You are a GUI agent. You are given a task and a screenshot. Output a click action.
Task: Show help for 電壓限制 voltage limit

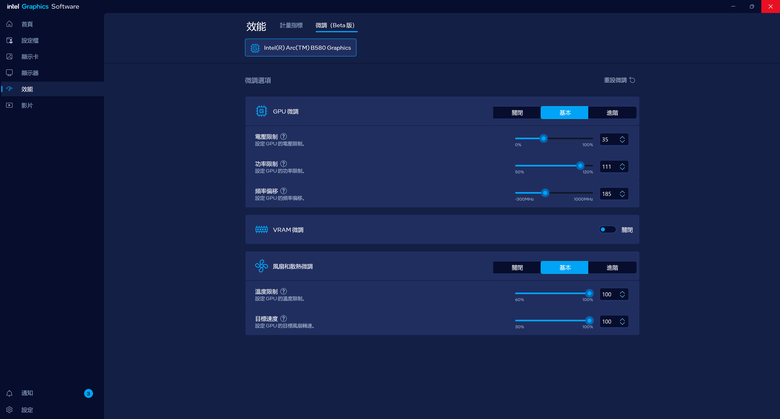(x=284, y=136)
